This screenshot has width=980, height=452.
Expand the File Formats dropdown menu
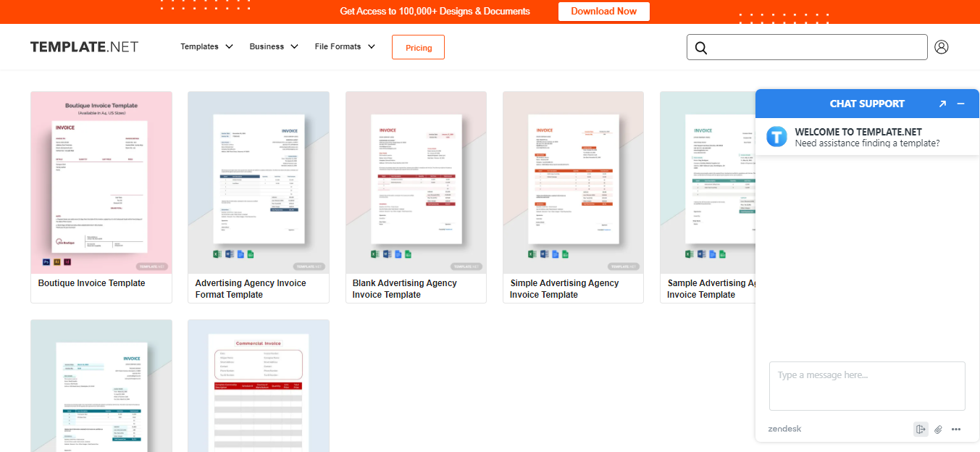[345, 46]
